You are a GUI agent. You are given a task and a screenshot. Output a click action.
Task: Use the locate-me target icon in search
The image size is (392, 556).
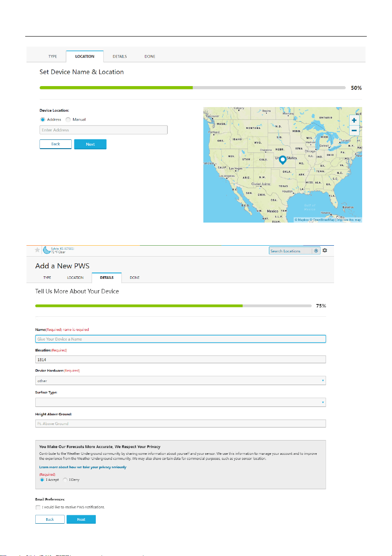[316, 251]
